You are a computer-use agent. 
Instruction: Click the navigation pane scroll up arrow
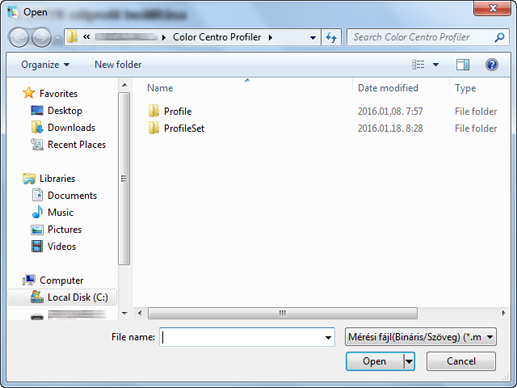[x=124, y=85]
